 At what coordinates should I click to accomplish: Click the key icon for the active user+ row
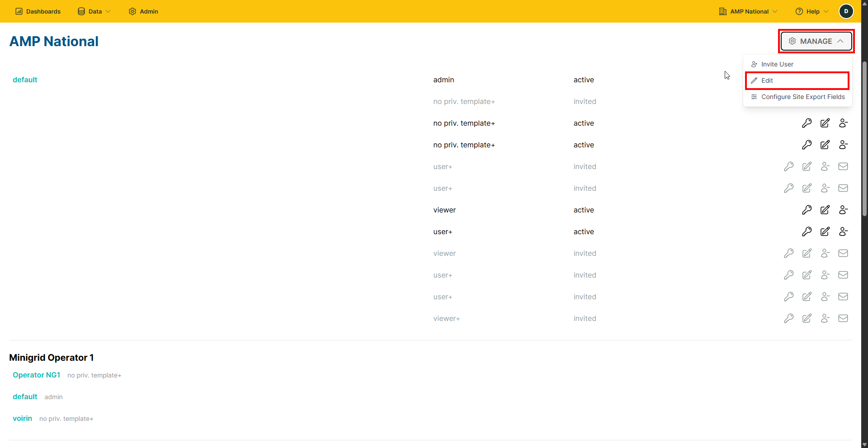coord(807,231)
